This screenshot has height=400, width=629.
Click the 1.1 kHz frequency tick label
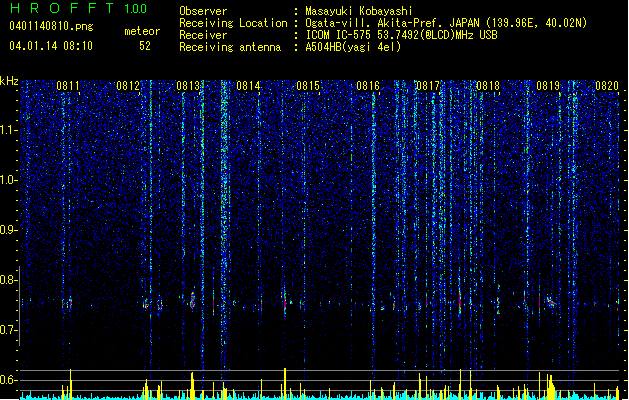(9, 130)
